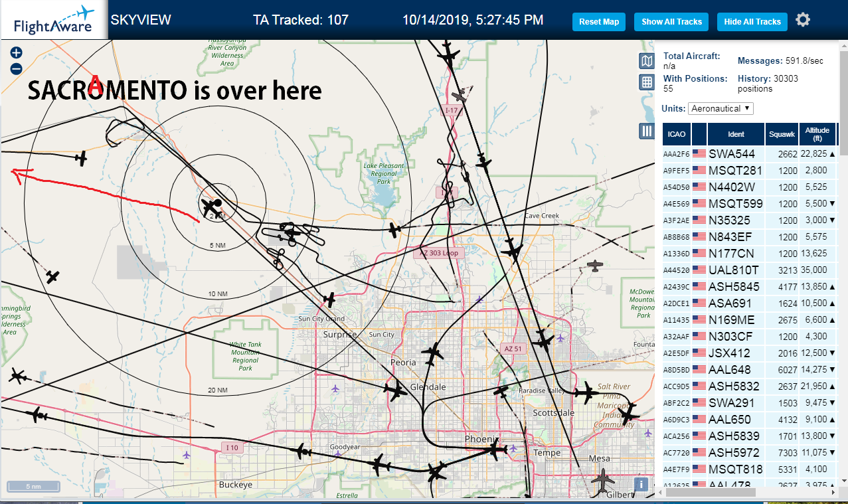Select the ASH5832 row

(750, 386)
